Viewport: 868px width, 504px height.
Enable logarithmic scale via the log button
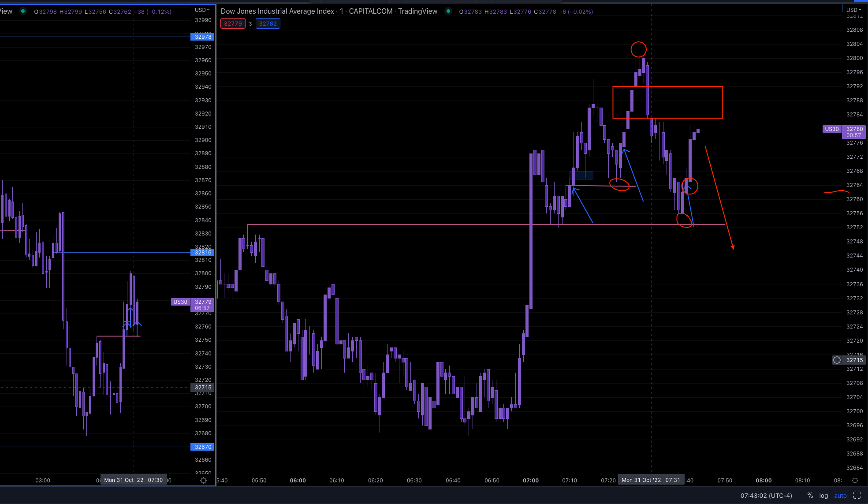point(823,495)
